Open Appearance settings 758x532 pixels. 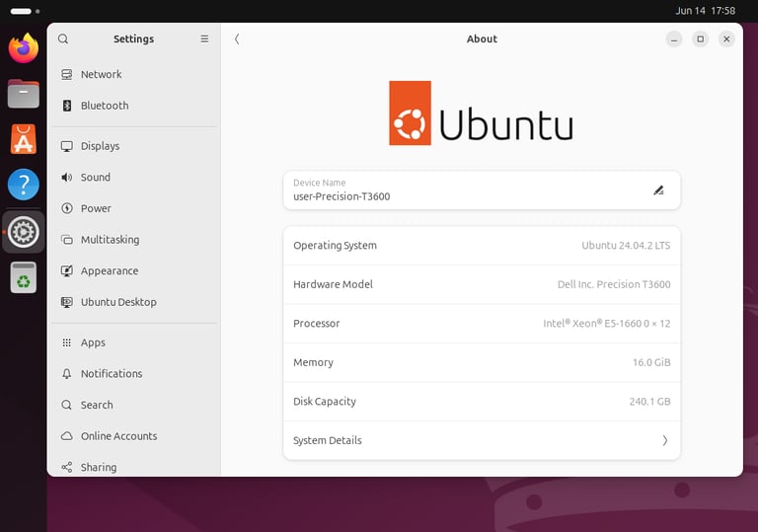(x=134, y=270)
